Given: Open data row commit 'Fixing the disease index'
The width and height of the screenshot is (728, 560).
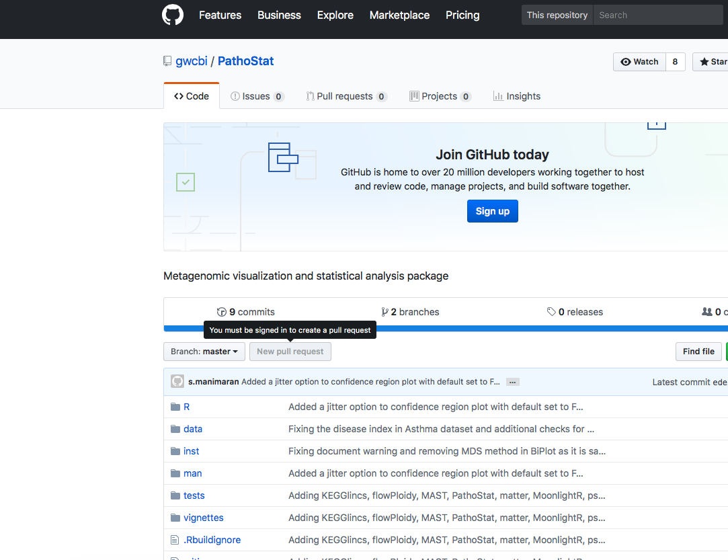Looking at the screenshot, I should point(441,429).
